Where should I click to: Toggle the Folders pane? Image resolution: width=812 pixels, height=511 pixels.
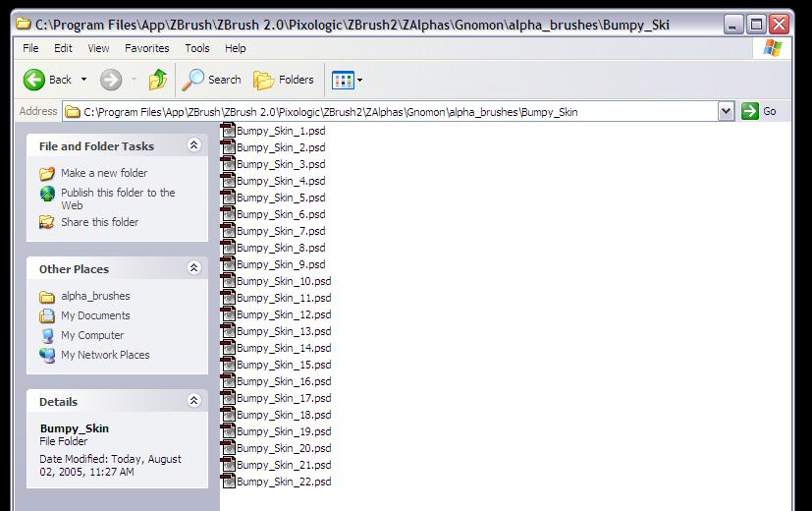pyautogui.click(x=284, y=80)
